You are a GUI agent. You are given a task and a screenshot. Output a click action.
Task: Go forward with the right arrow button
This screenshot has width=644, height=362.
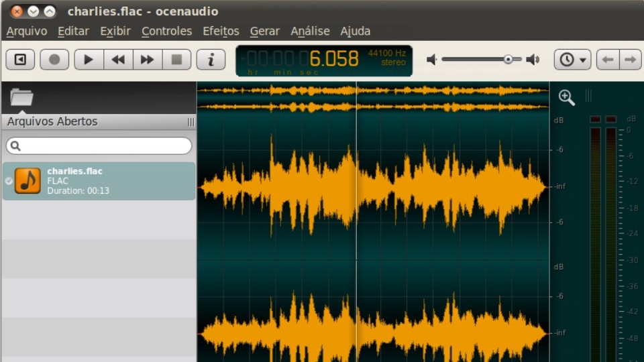point(631,60)
